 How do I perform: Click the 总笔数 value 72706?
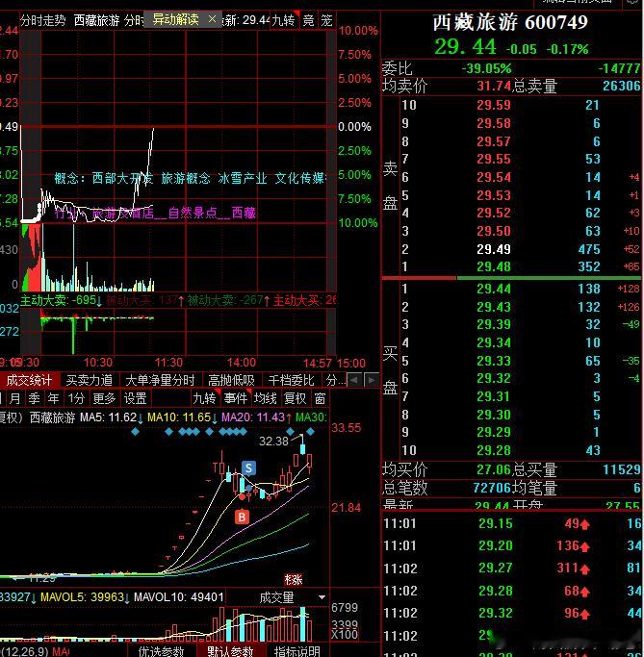(491, 488)
